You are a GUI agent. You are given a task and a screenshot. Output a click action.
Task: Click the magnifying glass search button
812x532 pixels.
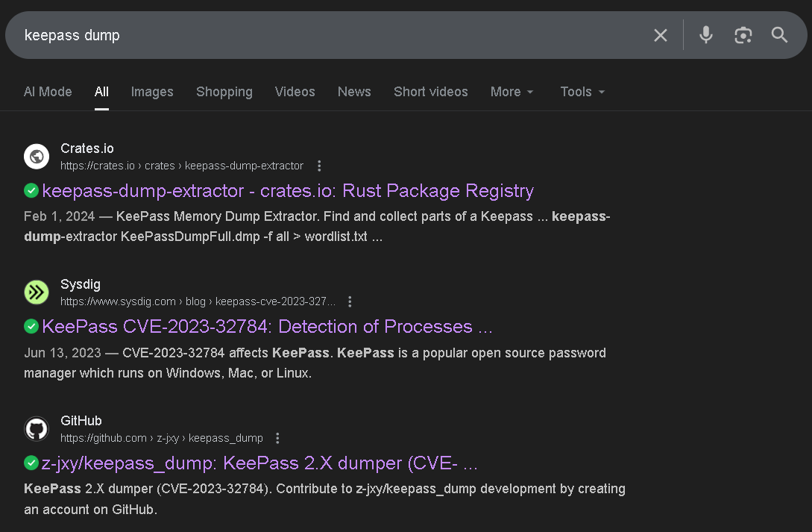(x=779, y=35)
